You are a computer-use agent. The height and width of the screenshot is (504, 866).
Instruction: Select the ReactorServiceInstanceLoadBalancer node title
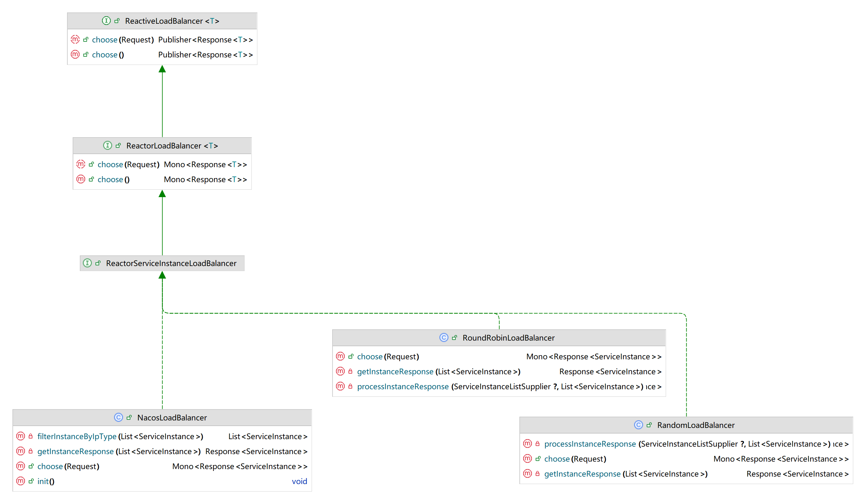[171, 264]
